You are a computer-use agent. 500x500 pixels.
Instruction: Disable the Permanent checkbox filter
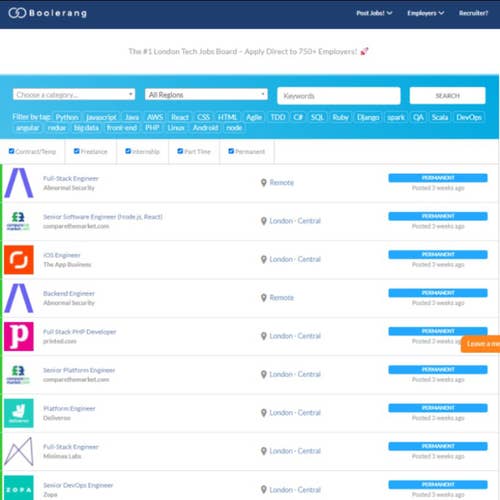pyautogui.click(x=231, y=151)
